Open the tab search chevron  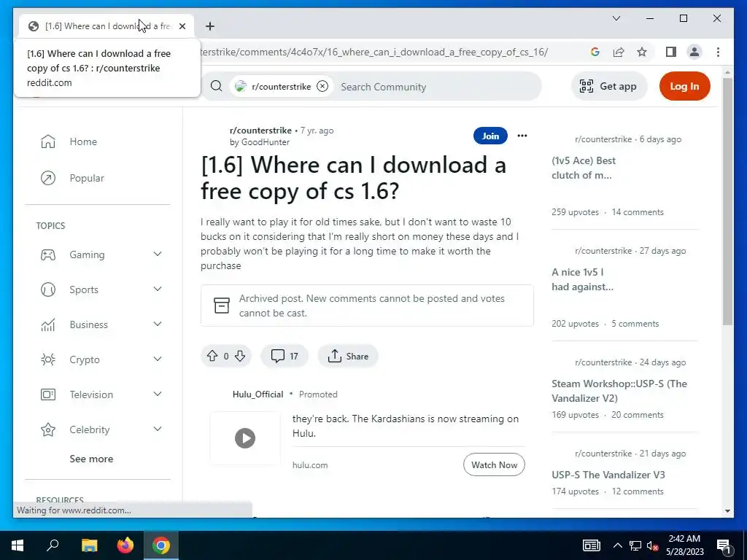tap(616, 18)
